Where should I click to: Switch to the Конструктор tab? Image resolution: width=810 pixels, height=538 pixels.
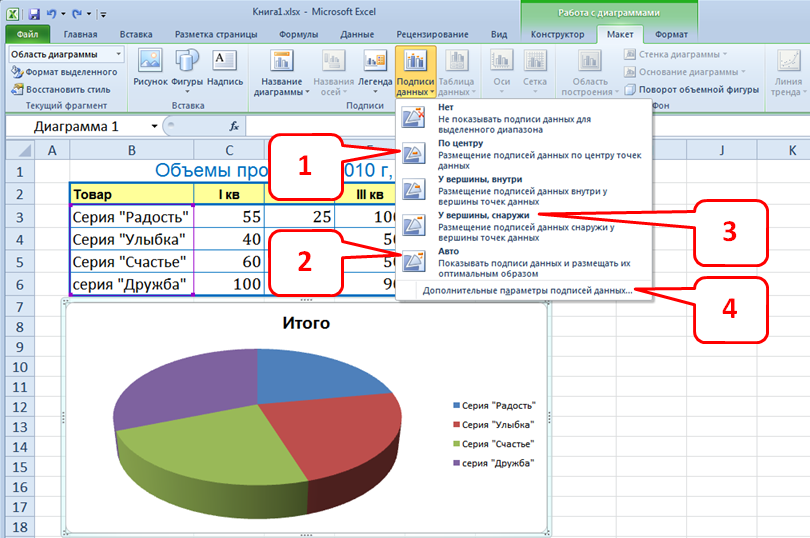point(556,34)
